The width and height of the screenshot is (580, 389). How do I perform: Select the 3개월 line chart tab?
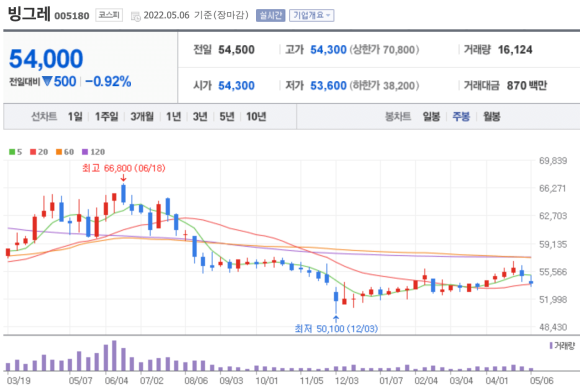(142, 116)
